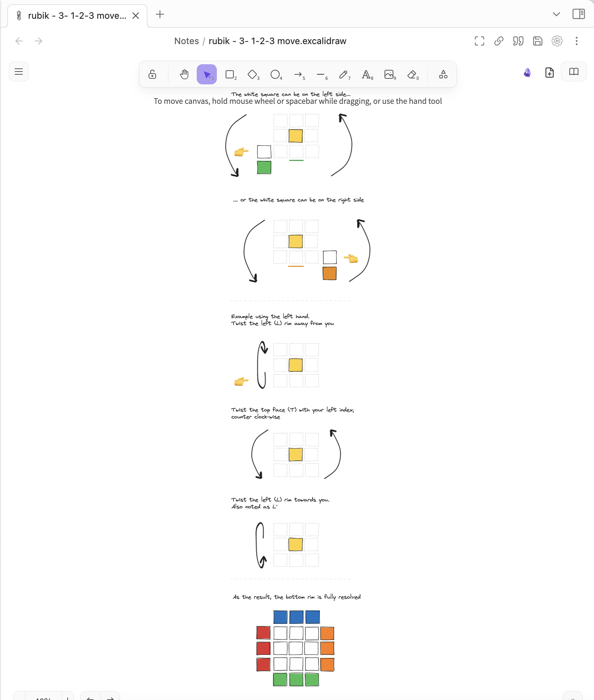Toggle the keep-tool-active lock
This screenshot has width=594, height=700.
[153, 74]
